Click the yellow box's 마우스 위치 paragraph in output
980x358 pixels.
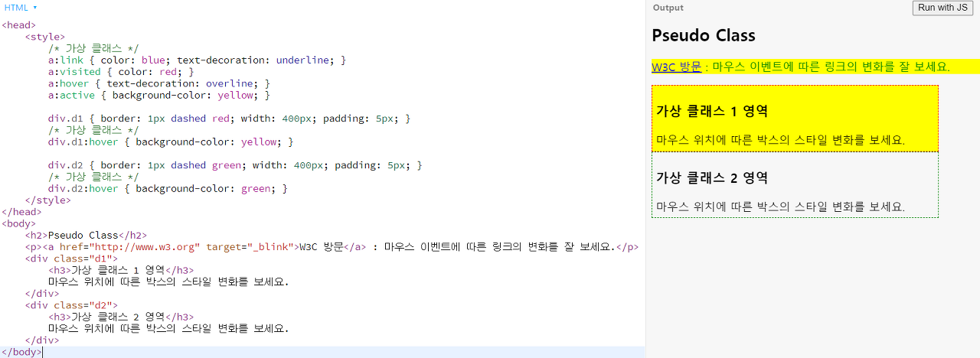(x=780, y=140)
